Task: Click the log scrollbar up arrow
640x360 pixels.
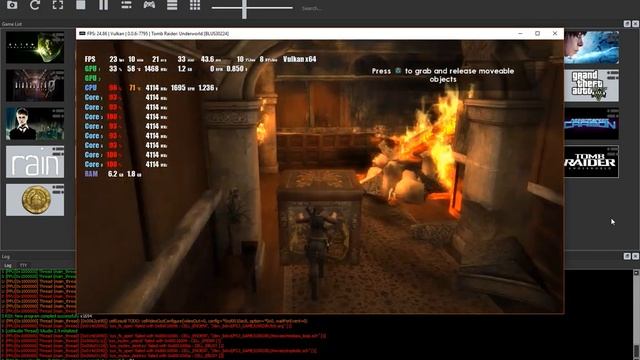Action: coord(636,272)
